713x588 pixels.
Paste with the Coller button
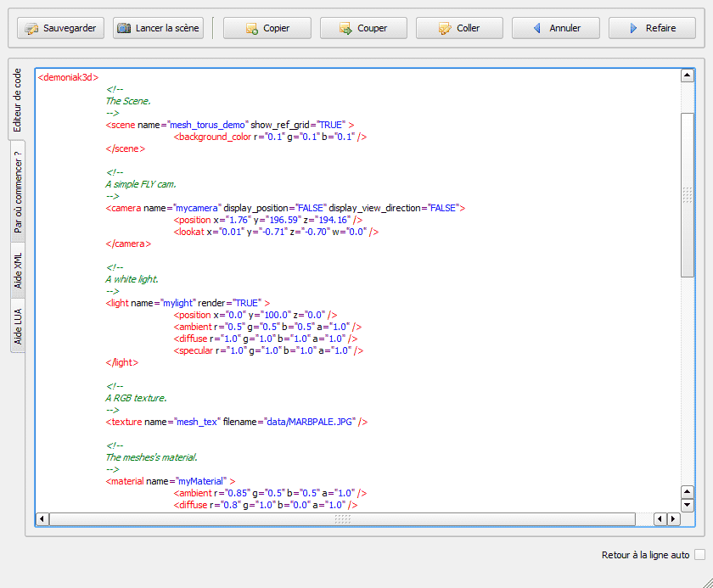click(459, 28)
